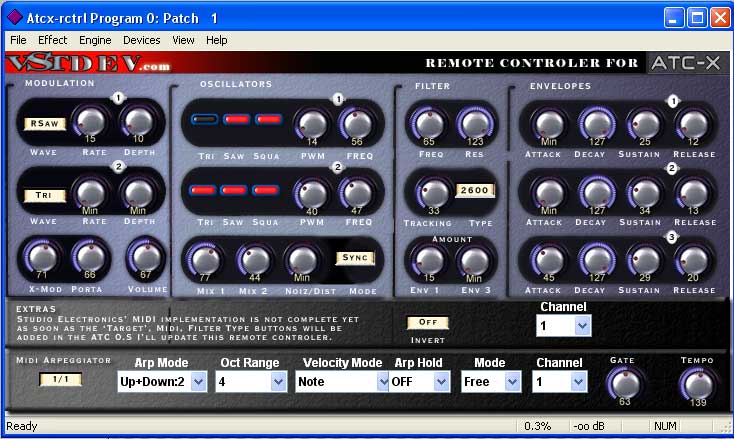Image resolution: width=734 pixels, height=439 pixels.
Task: Click the Filter Freq knob
Action: point(429,124)
